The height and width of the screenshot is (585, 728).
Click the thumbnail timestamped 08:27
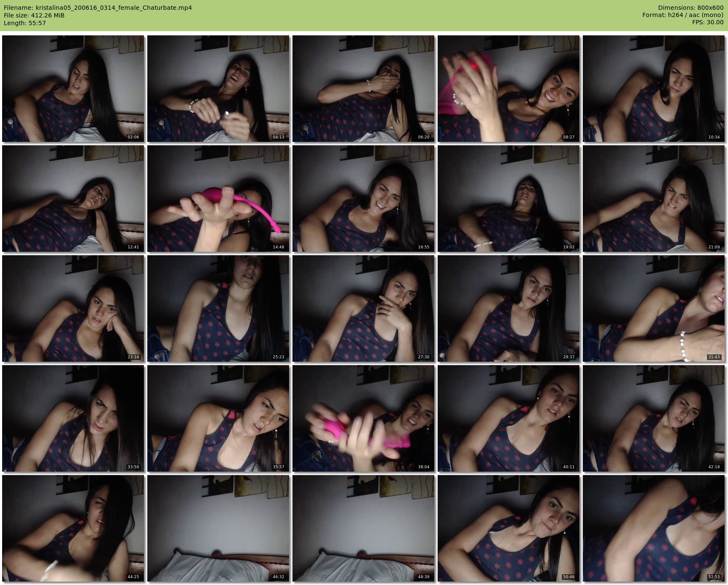click(x=509, y=89)
